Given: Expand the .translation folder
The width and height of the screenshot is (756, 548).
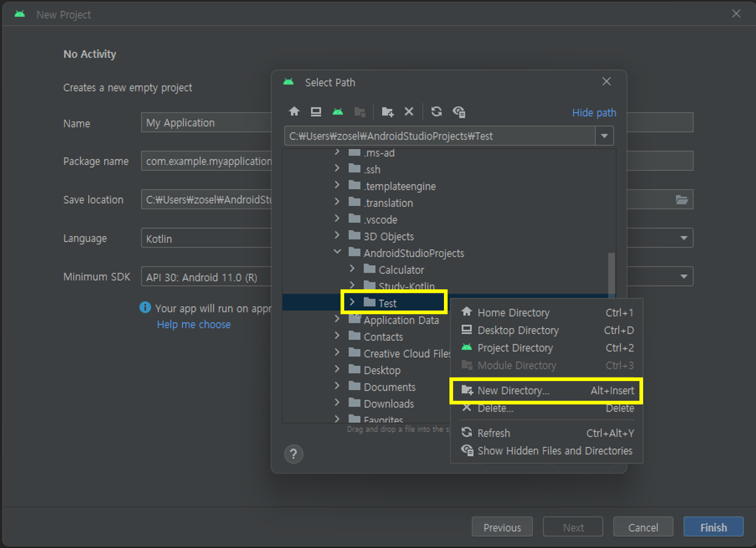Looking at the screenshot, I should 337,202.
